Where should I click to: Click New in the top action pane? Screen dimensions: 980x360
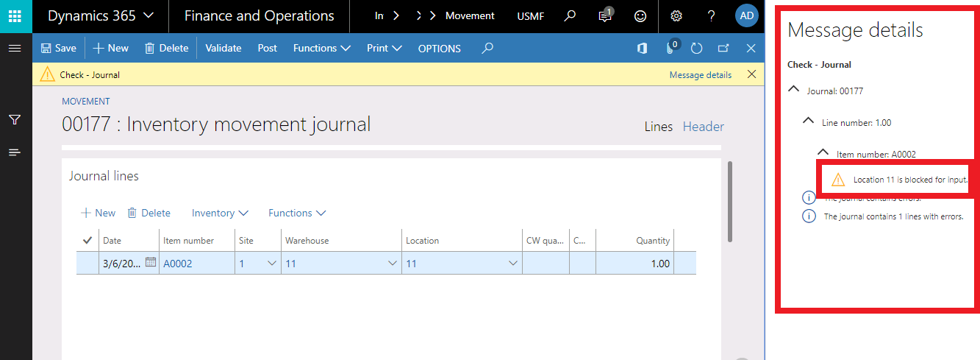tap(110, 48)
